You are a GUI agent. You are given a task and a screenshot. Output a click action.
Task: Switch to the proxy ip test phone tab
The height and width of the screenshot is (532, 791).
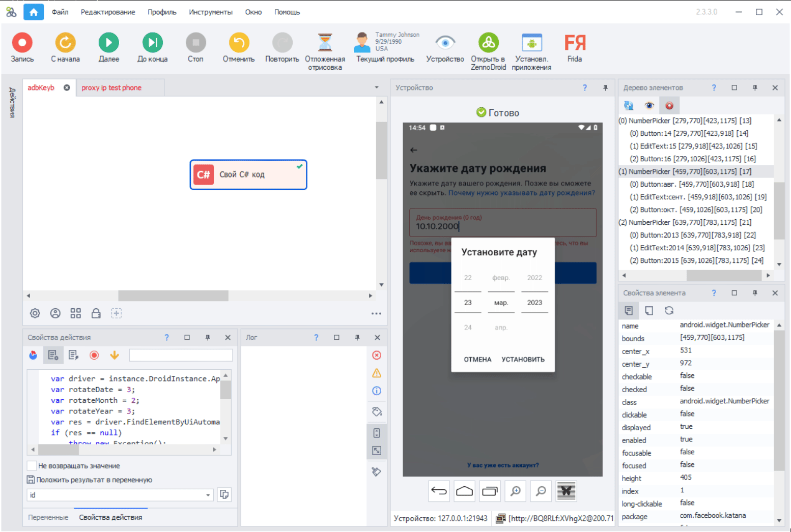pos(111,88)
